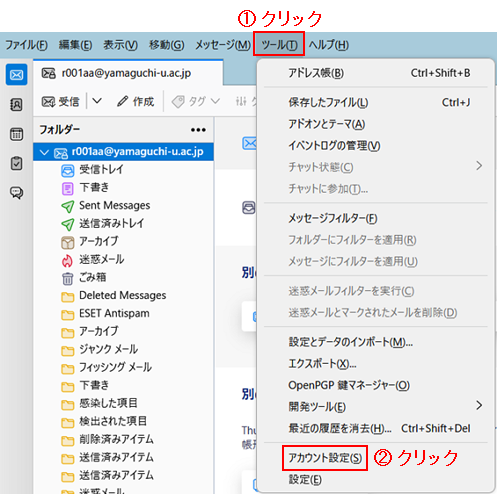Choose エクスポート(X)... menu entry
Image resolution: width=497 pixels, height=494 pixels.
click(x=375, y=363)
